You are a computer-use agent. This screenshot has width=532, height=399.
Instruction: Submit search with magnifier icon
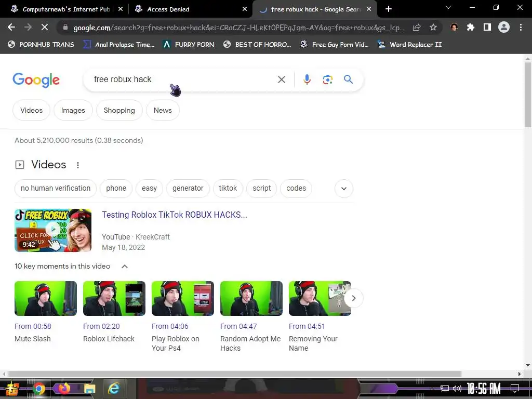[x=348, y=79]
